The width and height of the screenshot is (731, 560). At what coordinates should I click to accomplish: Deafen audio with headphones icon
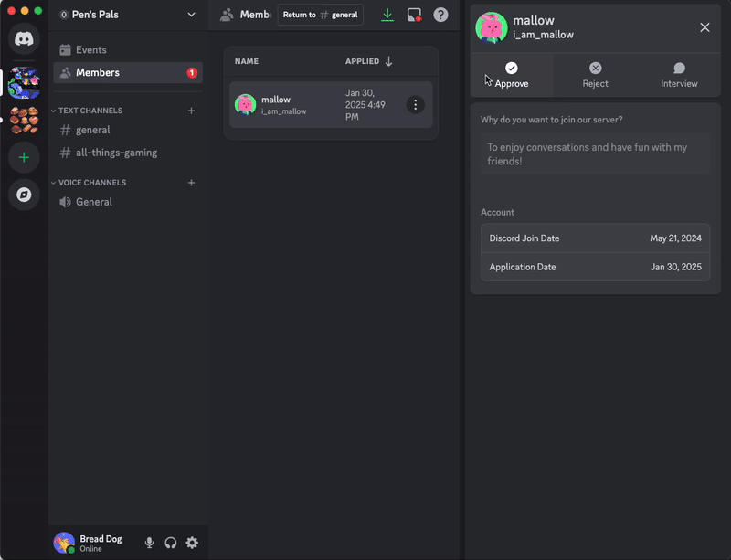(x=171, y=543)
